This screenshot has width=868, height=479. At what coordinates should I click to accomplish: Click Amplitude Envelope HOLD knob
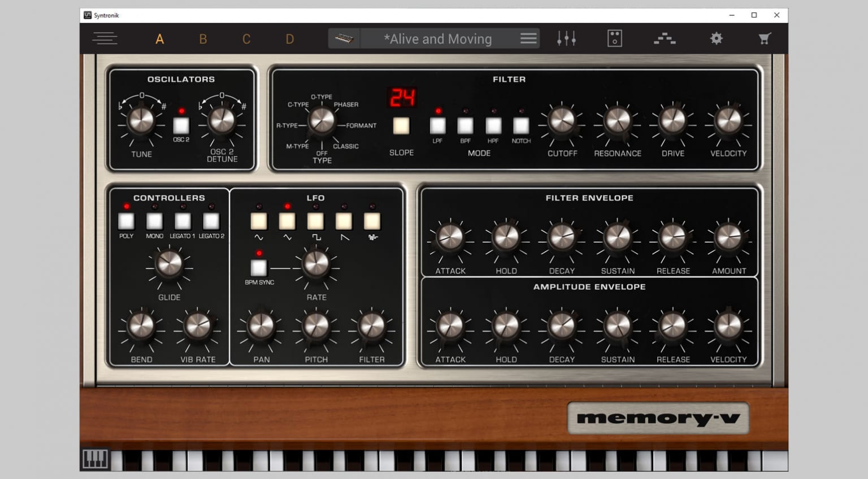click(x=506, y=326)
